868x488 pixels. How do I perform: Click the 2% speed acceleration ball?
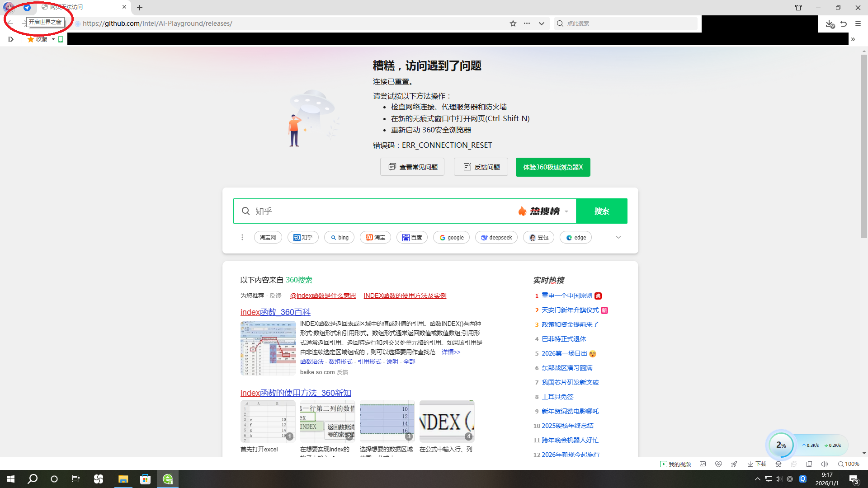point(781,445)
